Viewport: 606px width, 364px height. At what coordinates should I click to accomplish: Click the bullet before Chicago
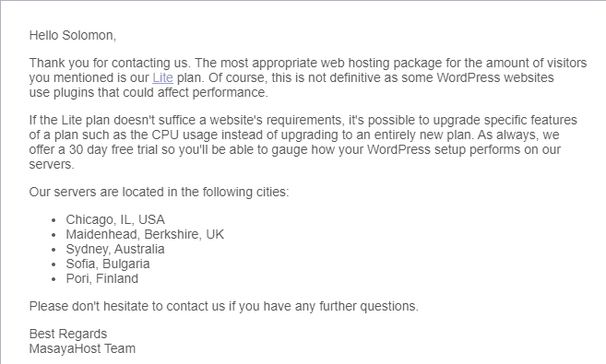coord(53,220)
